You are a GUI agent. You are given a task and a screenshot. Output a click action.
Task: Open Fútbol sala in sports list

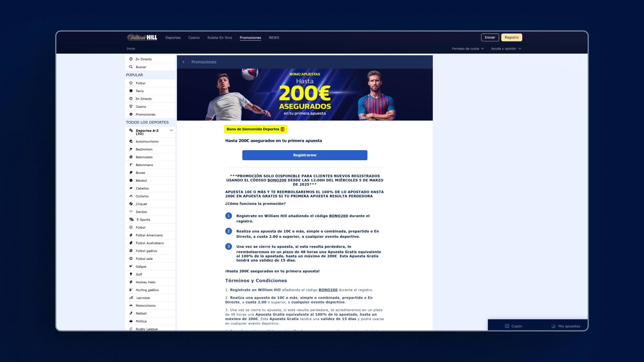click(150, 259)
